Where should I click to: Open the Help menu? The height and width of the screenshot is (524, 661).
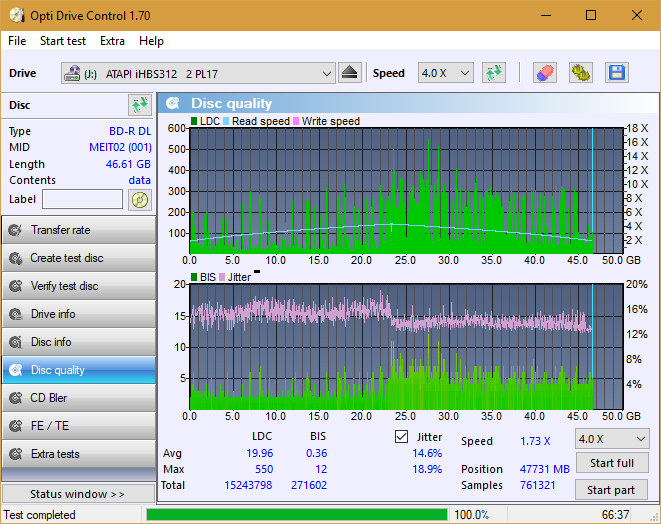(x=151, y=41)
